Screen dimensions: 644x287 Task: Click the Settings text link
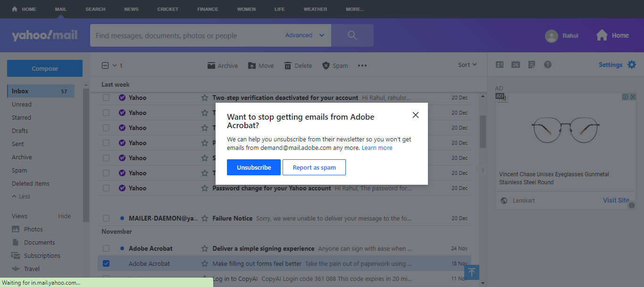[x=611, y=65]
